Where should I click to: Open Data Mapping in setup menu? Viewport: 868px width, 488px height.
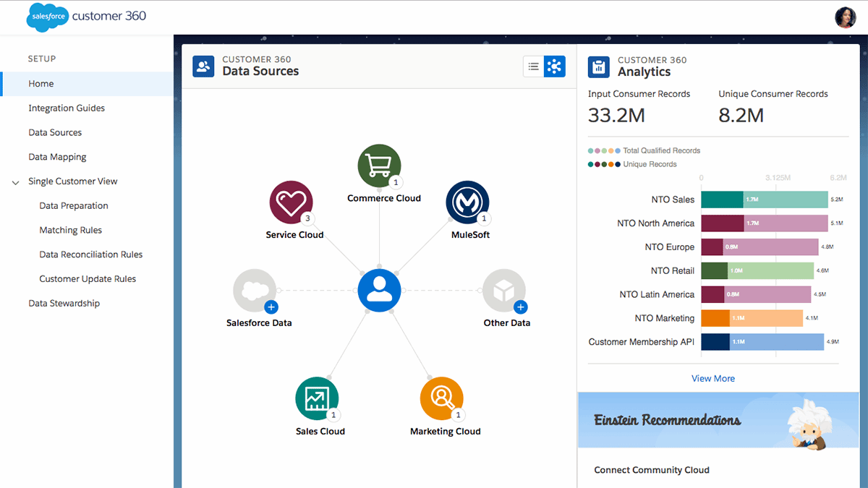coord(57,157)
